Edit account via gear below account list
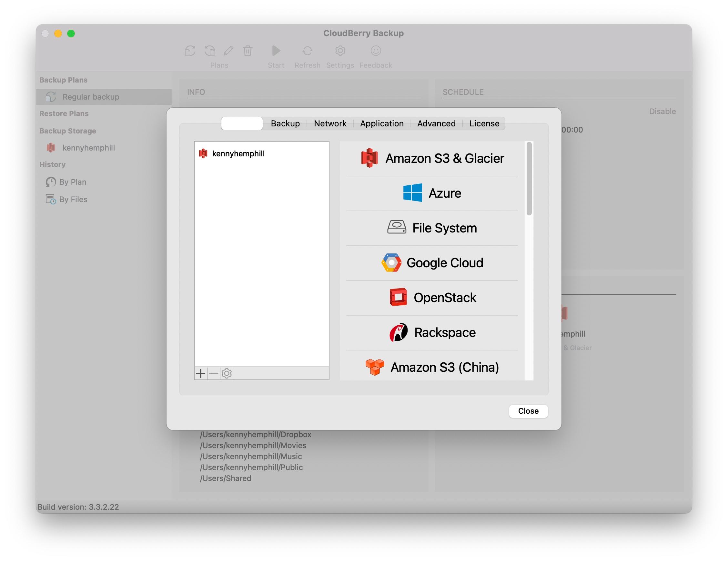 point(227,373)
